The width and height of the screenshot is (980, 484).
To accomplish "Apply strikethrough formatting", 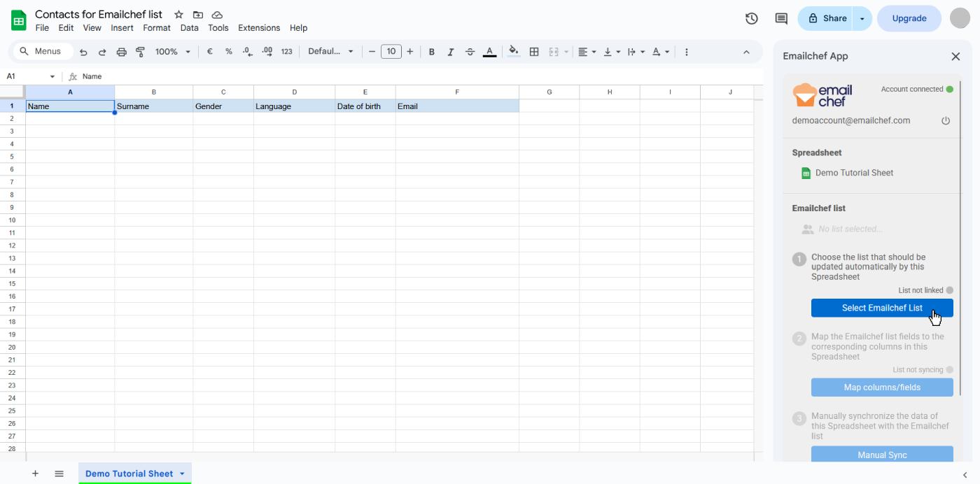I will pos(470,52).
